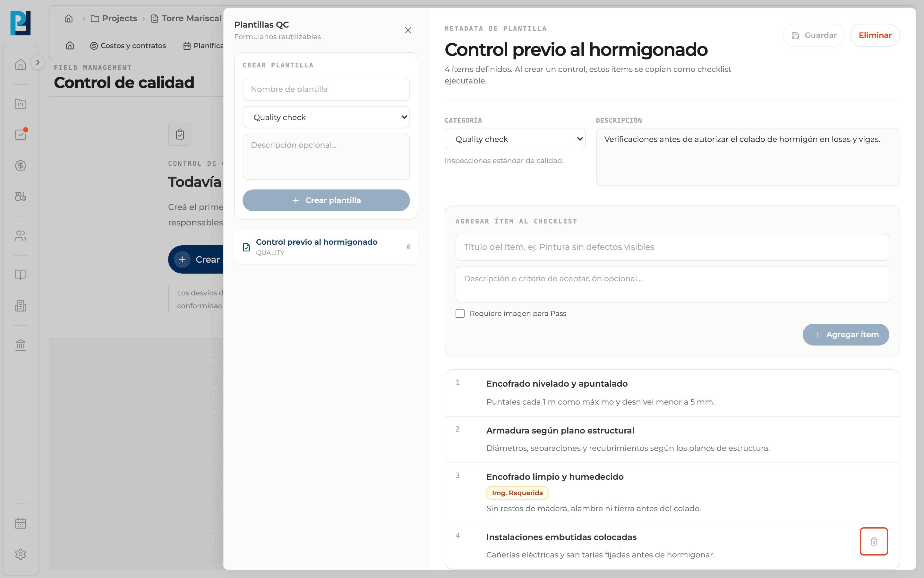The width and height of the screenshot is (924, 578).
Task: Close the Plantillas QC panel
Action: pos(408,30)
